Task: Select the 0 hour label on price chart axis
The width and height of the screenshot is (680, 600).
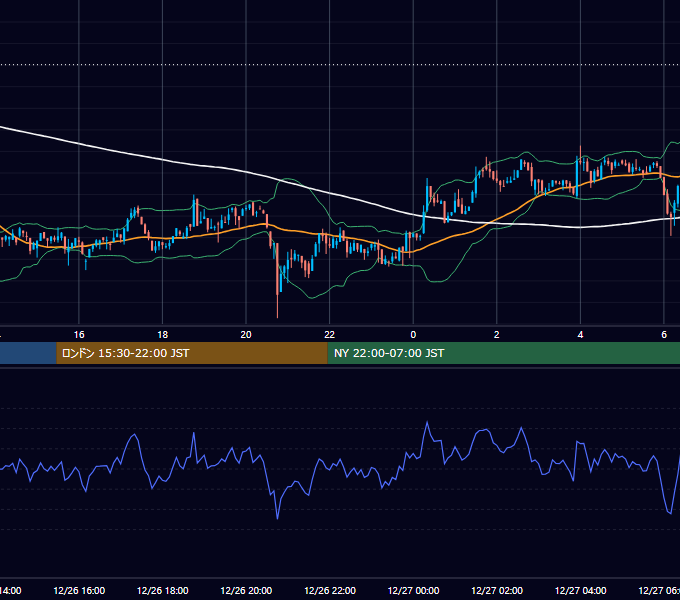Action: (413, 335)
